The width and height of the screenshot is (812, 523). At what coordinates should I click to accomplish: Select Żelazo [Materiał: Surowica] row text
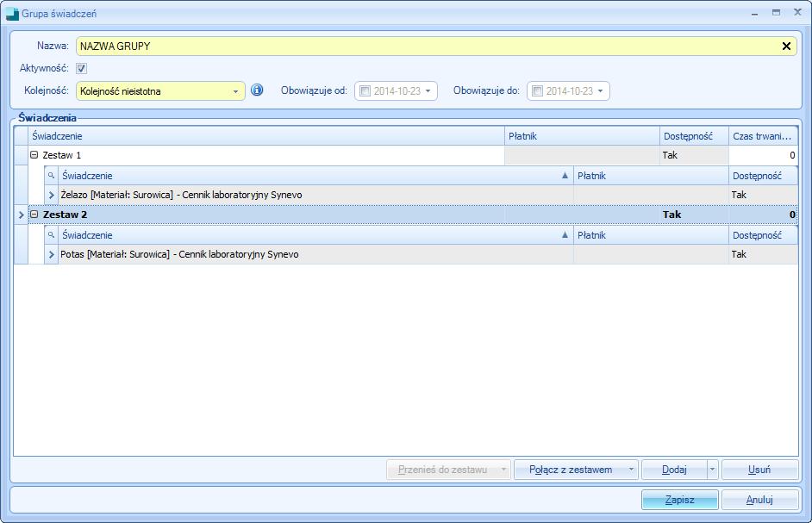[181, 196]
